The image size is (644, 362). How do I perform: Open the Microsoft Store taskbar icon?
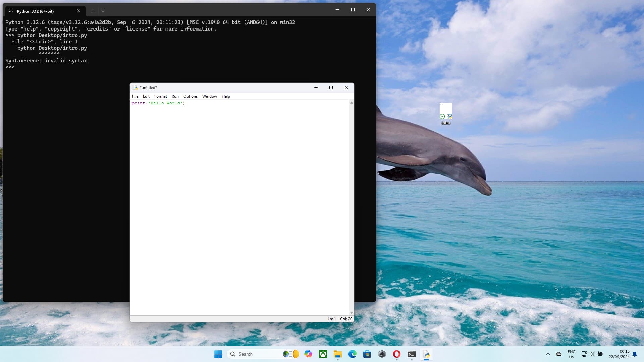point(367,354)
